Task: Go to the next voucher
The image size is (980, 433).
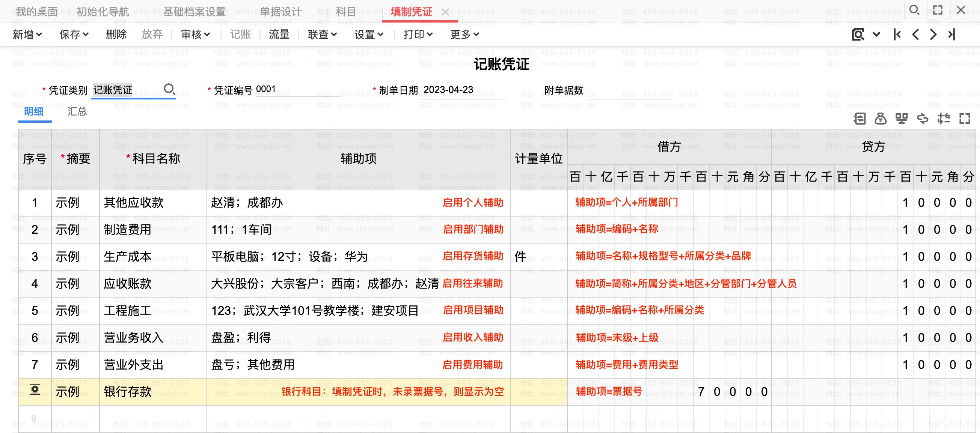Action: click(x=933, y=35)
